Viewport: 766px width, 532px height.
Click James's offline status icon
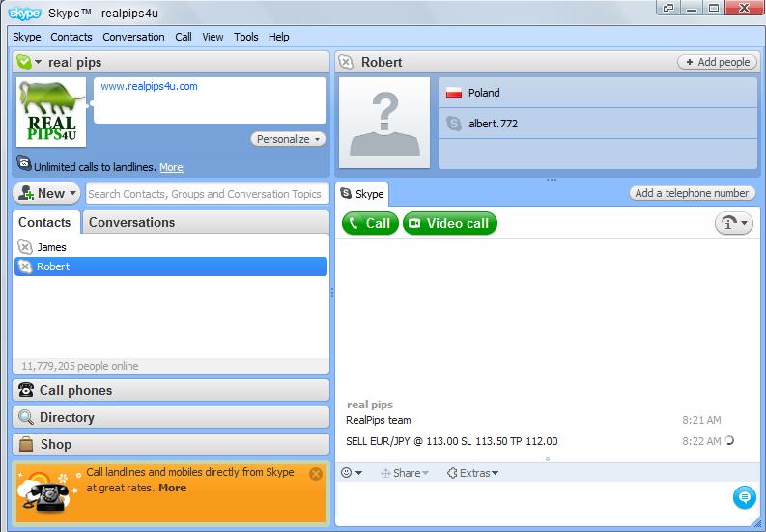pos(25,247)
